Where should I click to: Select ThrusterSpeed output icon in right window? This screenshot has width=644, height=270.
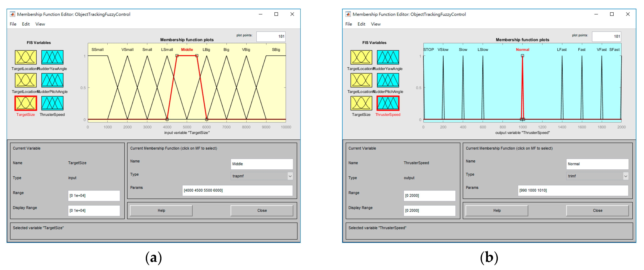[388, 103]
